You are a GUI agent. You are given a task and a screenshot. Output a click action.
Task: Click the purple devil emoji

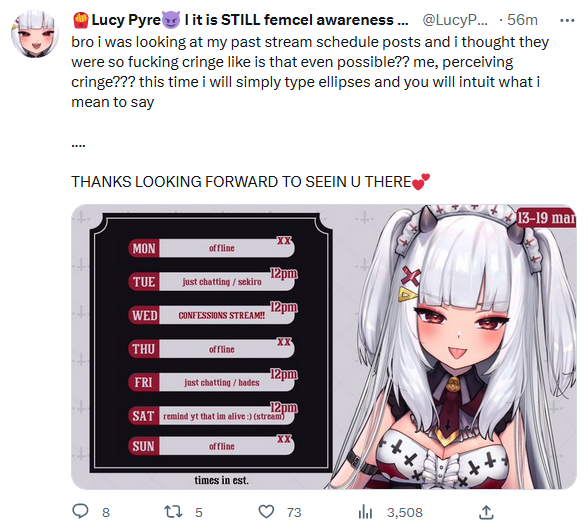(171, 20)
